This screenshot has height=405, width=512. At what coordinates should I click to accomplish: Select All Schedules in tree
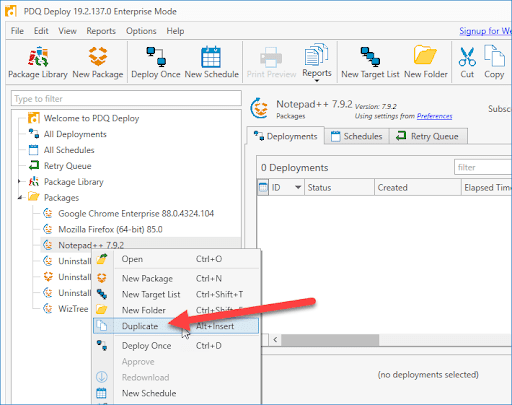(69, 150)
